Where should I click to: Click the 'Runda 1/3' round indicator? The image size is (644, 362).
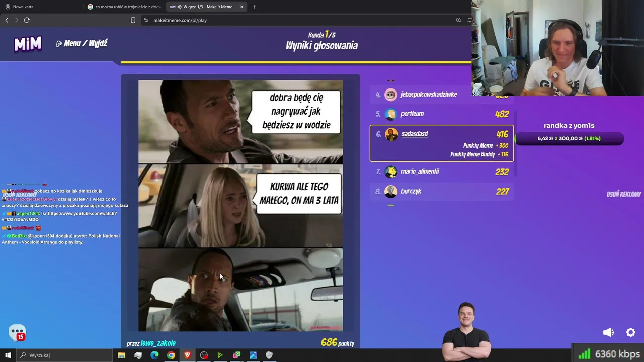(x=322, y=35)
